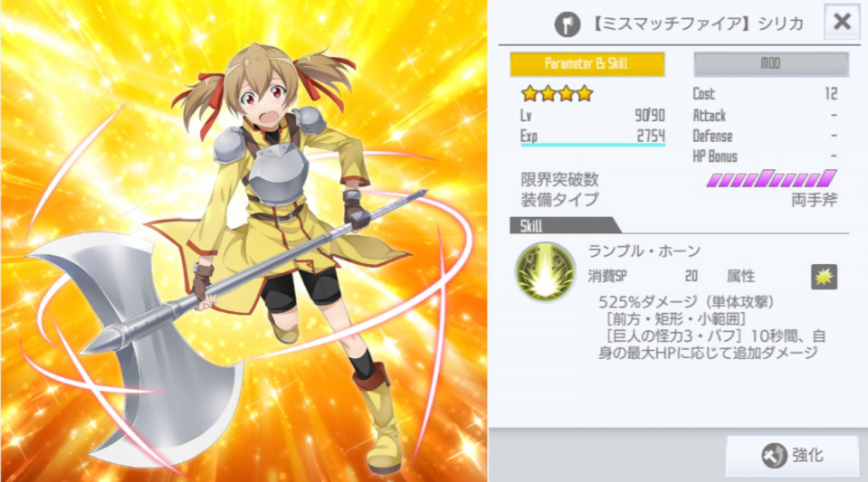Screen dimensions: 868x482
Task: Click the 消費SP 20 value
Action: 692,276
